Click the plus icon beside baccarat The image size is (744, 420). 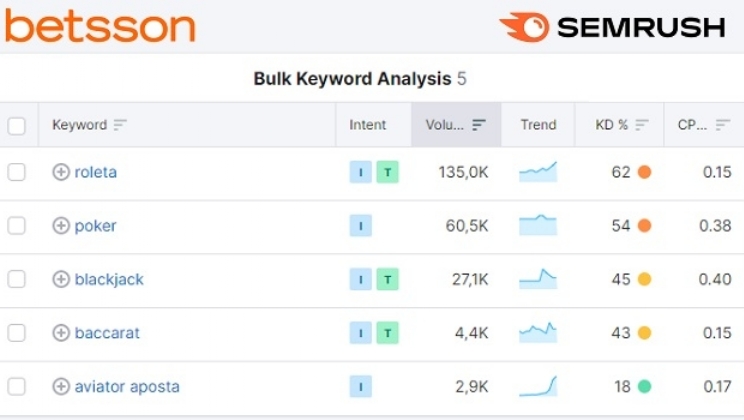[x=61, y=333]
